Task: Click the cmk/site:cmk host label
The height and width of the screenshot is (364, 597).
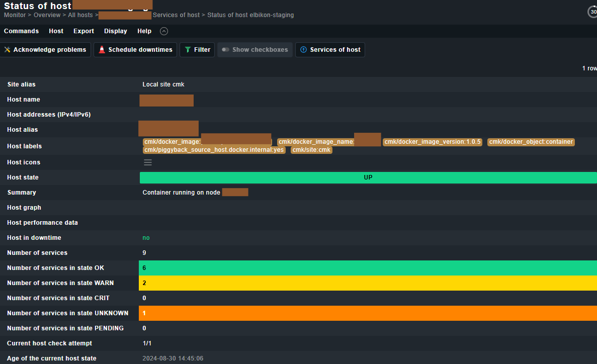Action: click(311, 150)
